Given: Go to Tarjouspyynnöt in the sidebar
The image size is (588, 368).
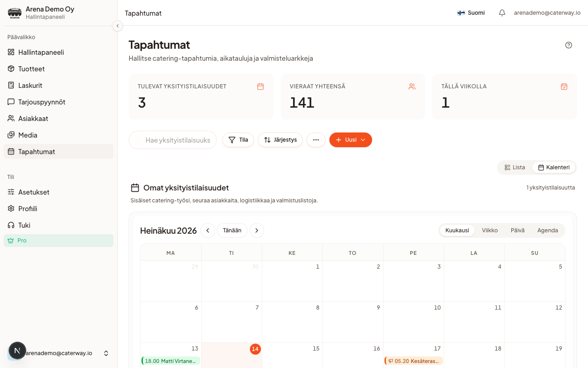Looking at the screenshot, I should pos(59,102).
